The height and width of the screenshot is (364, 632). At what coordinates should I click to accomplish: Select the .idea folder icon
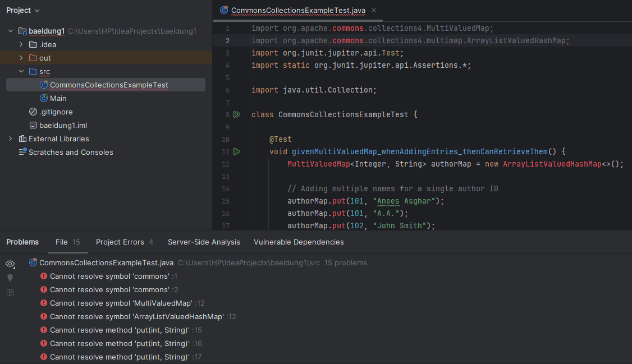[33, 44]
